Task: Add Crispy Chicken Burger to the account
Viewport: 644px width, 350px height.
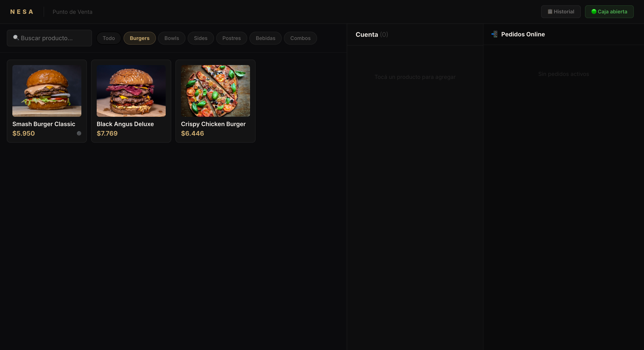Action: pyautogui.click(x=215, y=101)
